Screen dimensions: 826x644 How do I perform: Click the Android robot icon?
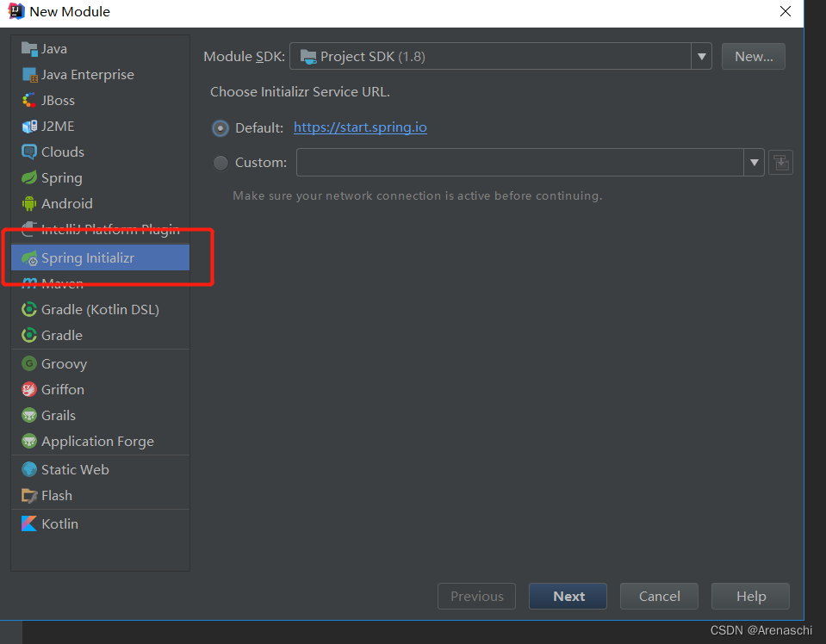[29, 203]
